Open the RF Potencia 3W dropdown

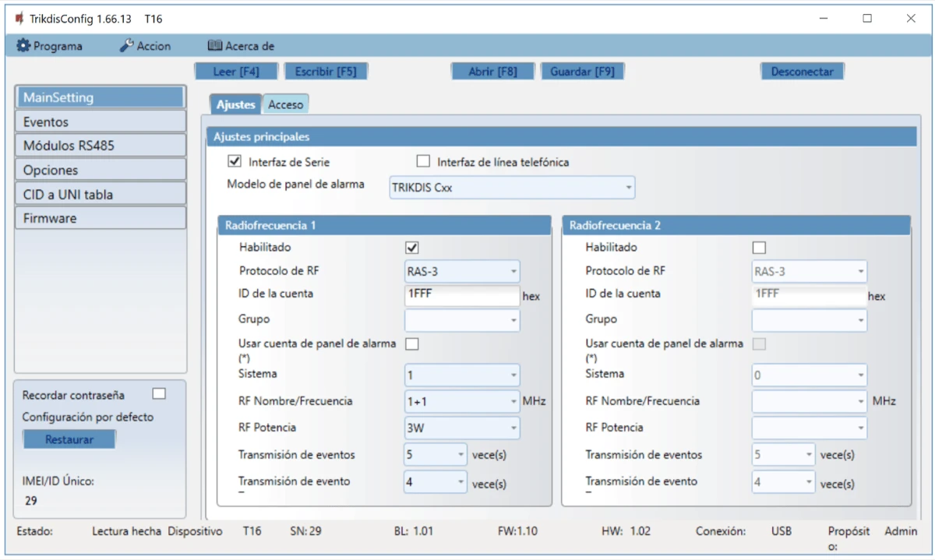(x=462, y=428)
